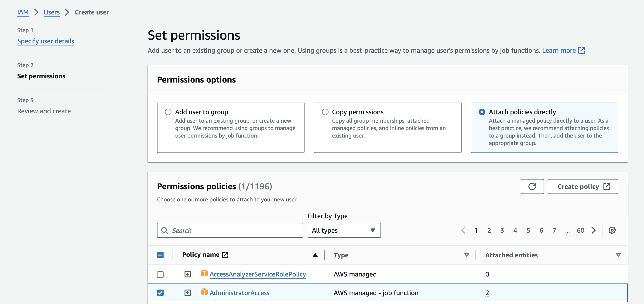Image resolution: width=644 pixels, height=304 pixels.
Task: Click the Create user breadcrumb text
Action: coord(92,12)
